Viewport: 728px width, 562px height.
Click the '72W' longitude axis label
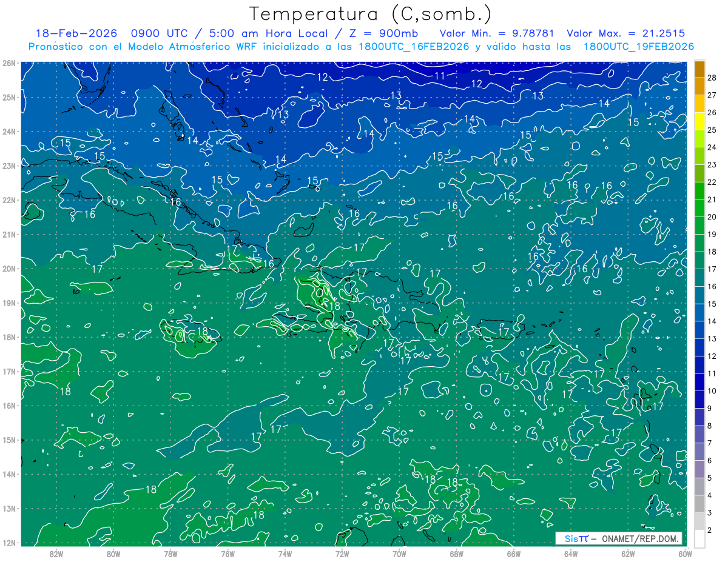[x=342, y=553]
